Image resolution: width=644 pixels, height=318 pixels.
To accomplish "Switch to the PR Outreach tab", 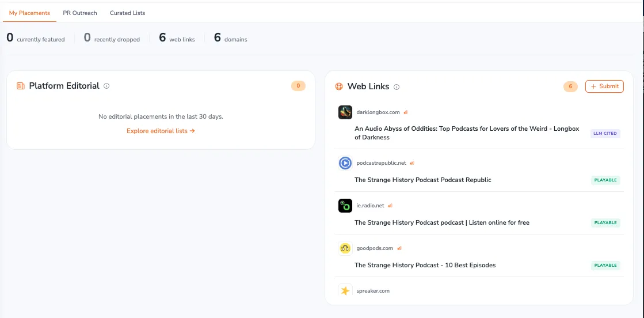I will click(x=80, y=13).
